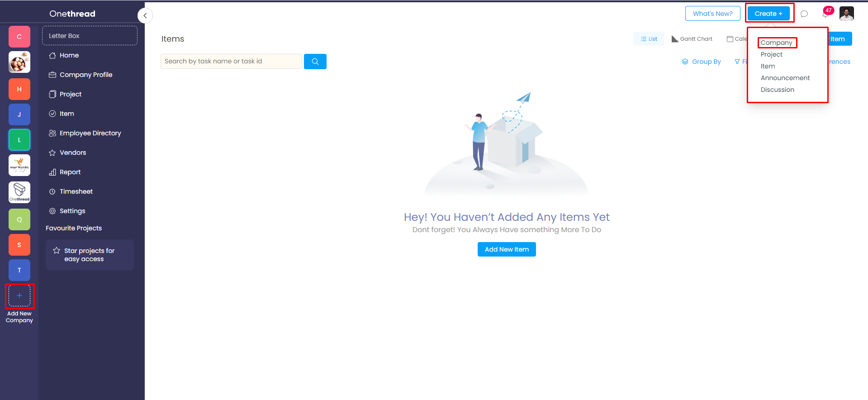Select Discussion in the Create menu

tap(777, 90)
